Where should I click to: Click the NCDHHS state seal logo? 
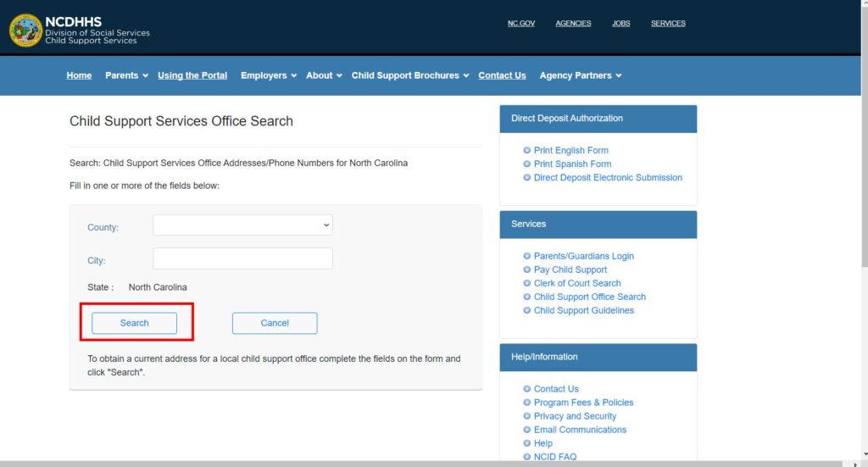click(25, 31)
